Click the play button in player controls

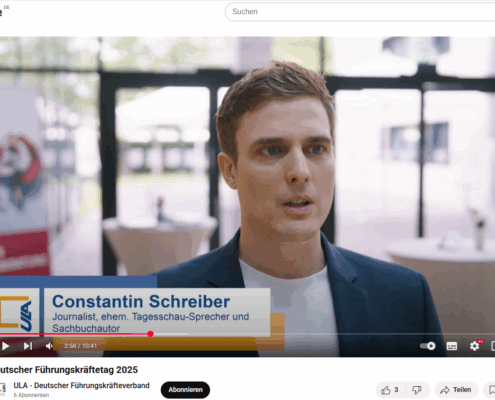5,346
